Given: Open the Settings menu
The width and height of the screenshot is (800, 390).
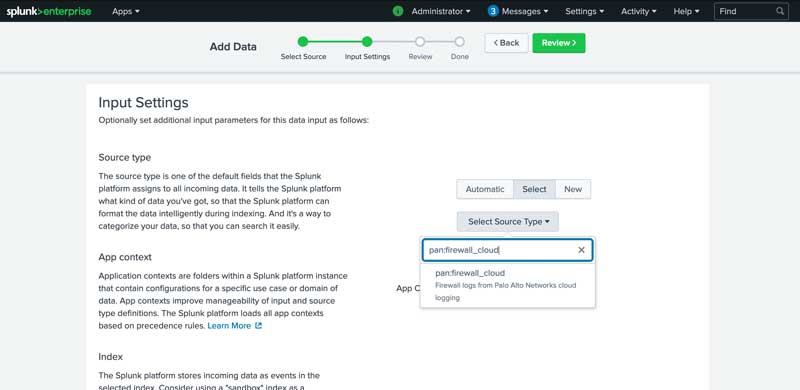Looking at the screenshot, I should tap(585, 11).
